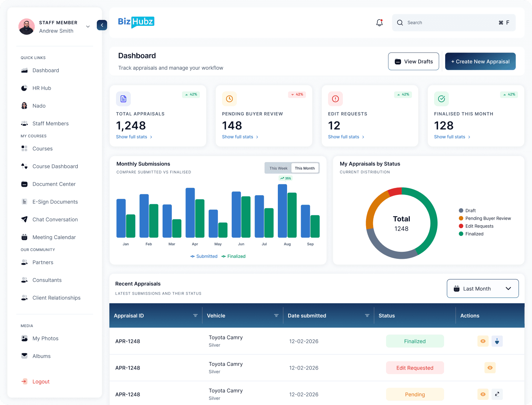532x405 pixels.
Task: Click the blue Aug bar in chart
Action: tap(282, 211)
